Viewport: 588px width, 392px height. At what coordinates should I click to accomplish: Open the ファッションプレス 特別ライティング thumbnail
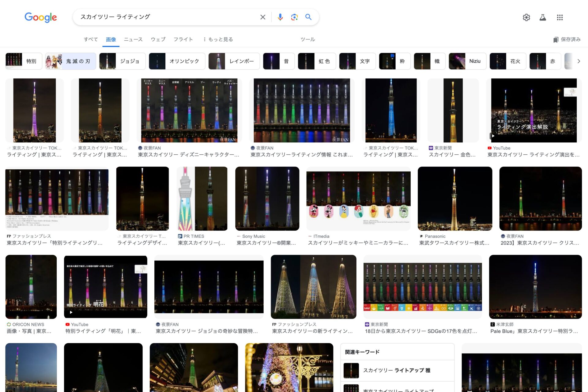tap(57, 198)
